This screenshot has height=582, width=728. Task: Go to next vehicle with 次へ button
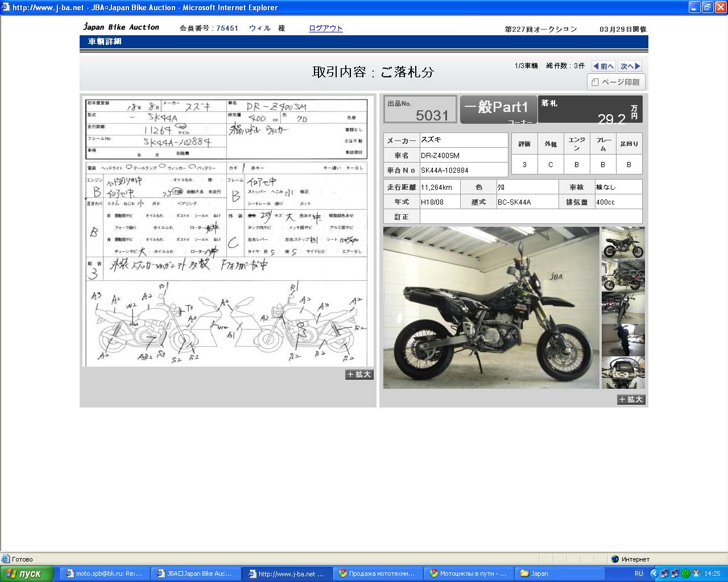click(630, 66)
